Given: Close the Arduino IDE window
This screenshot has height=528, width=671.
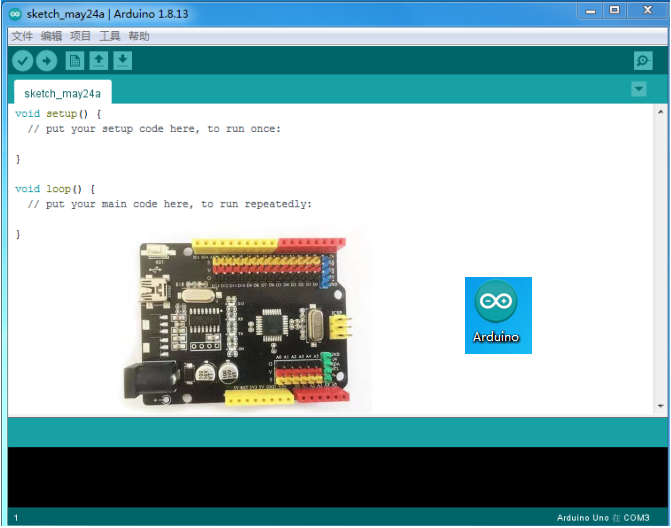Looking at the screenshot, I should coord(648,10).
